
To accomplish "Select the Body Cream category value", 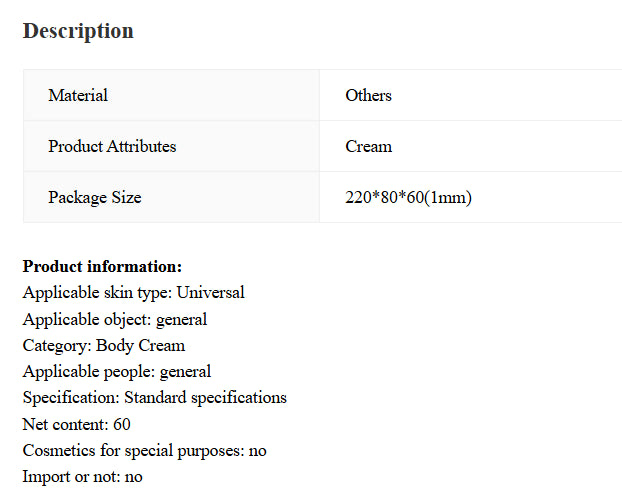I will 140,346.
